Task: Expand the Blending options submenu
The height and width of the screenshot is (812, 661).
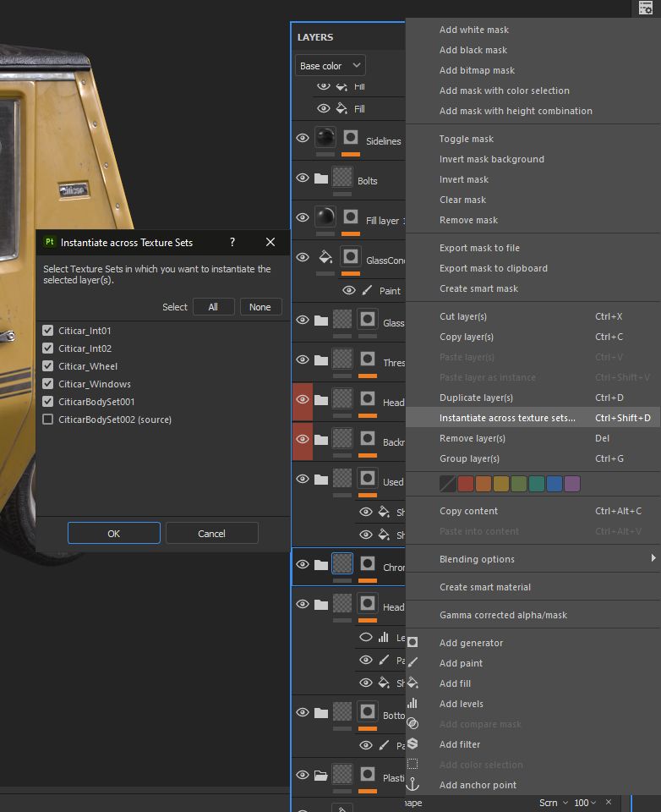Action: tap(652, 559)
